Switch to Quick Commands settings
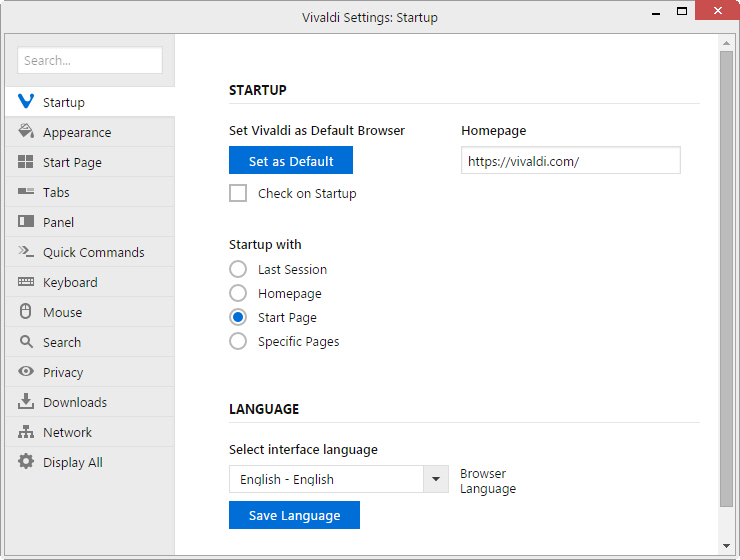The height and width of the screenshot is (560, 740). coord(90,252)
